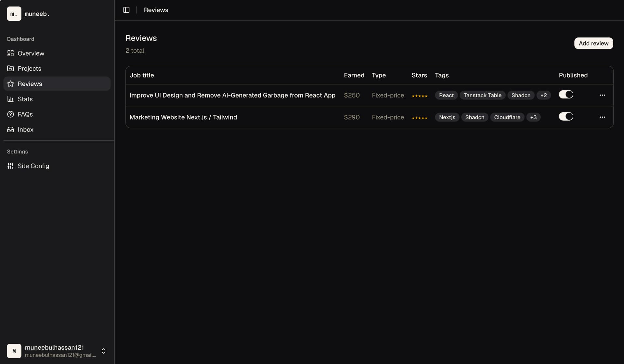624x364 pixels.
Task: Click the Reviews page heading
Action: pos(141,38)
